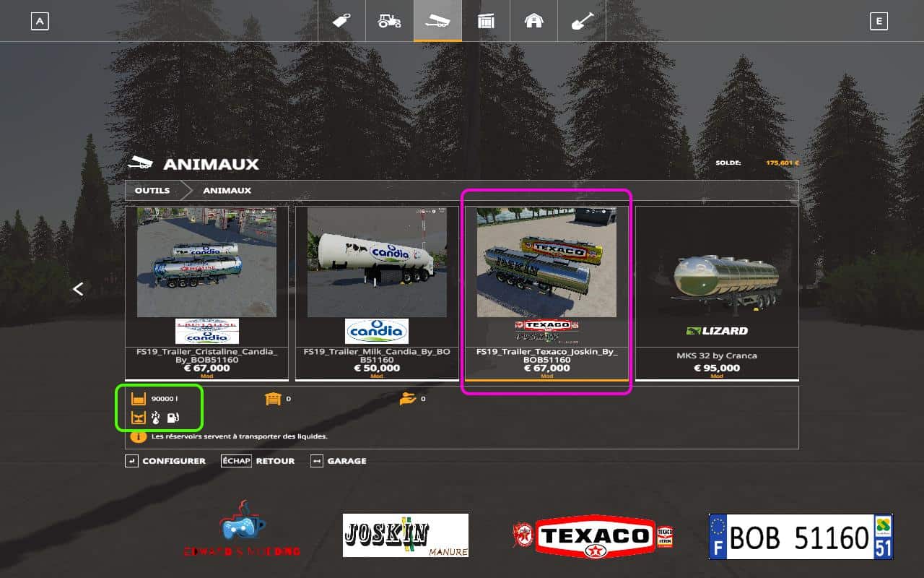Select the shovel landscaping category
Viewport: 924px width, 578px height.
click(x=582, y=21)
